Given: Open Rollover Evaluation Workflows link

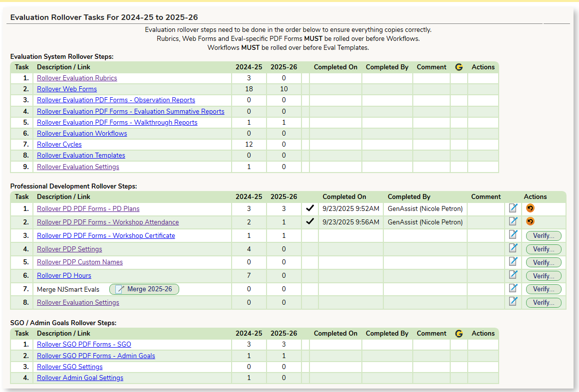Looking at the screenshot, I should pyautogui.click(x=82, y=134).
